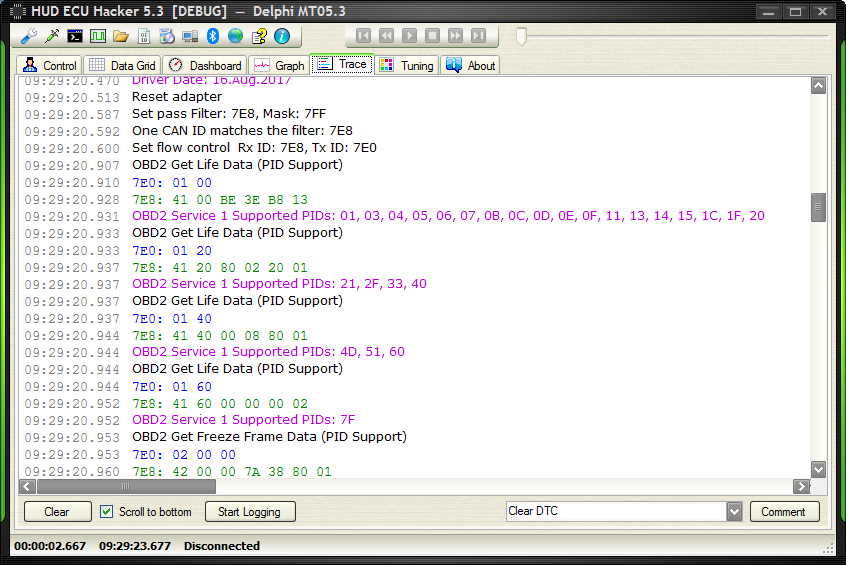Click the window resize grip
Screen dimensions: 846x565
(828, 548)
